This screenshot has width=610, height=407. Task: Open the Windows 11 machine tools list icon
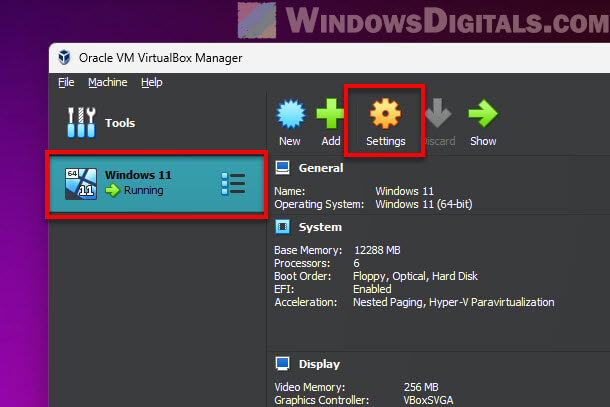233,183
